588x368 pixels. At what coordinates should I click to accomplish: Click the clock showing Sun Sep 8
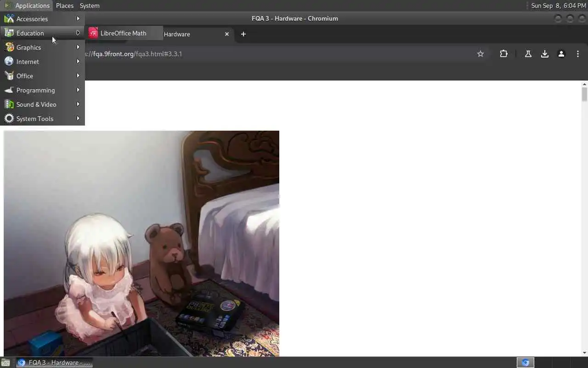(x=559, y=6)
